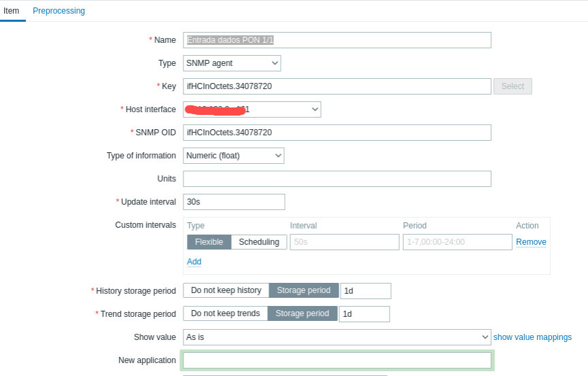
Task: Choose Do not keep trends option
Action: (225, 313)
